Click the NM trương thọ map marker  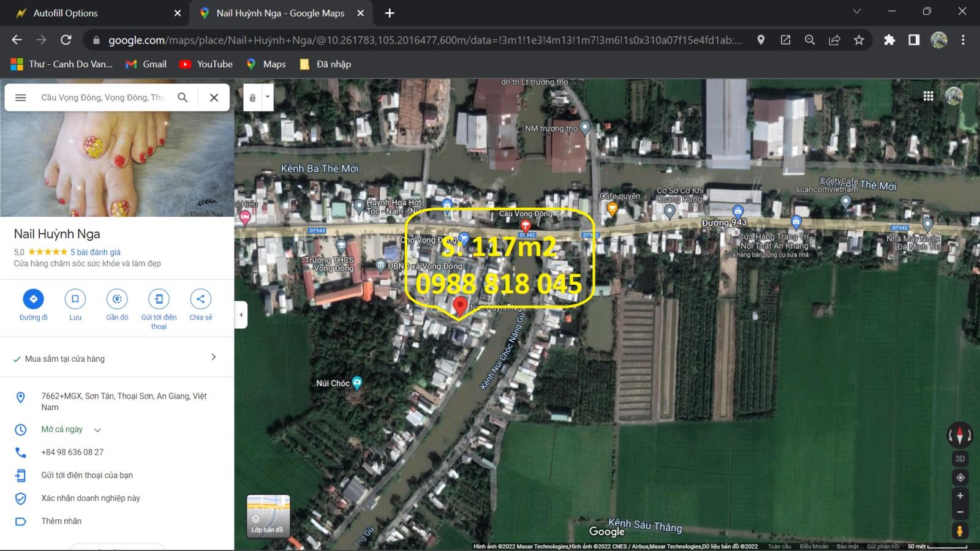[585, 128]
